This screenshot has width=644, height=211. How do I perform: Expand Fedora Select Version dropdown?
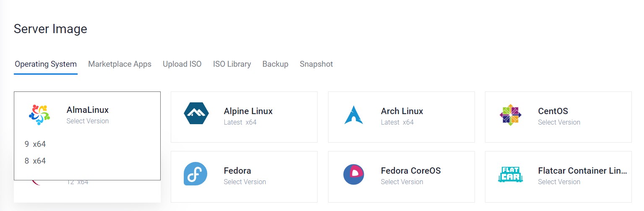(x=245, y=182)
